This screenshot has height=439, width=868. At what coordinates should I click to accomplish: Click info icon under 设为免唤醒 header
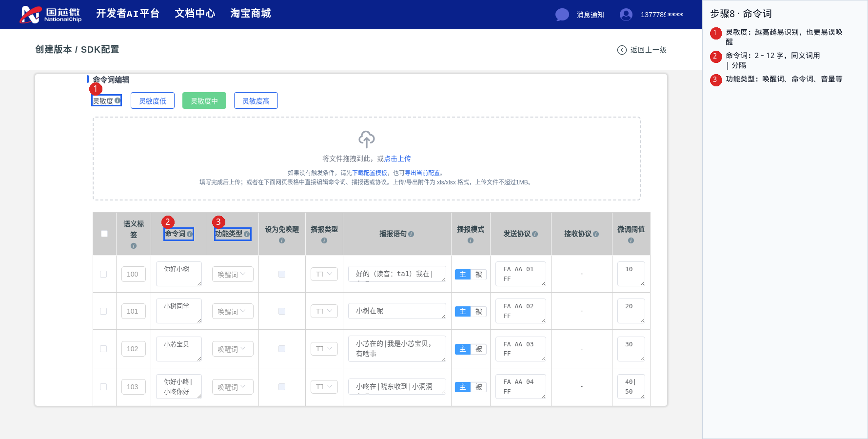click(x=282, y=240)
